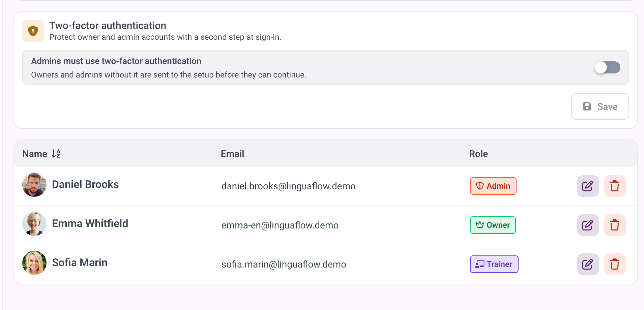Image resolution: width=644 pixels, height=310 pixels.
Task: Save the two-factor settings
Action: 600,106
